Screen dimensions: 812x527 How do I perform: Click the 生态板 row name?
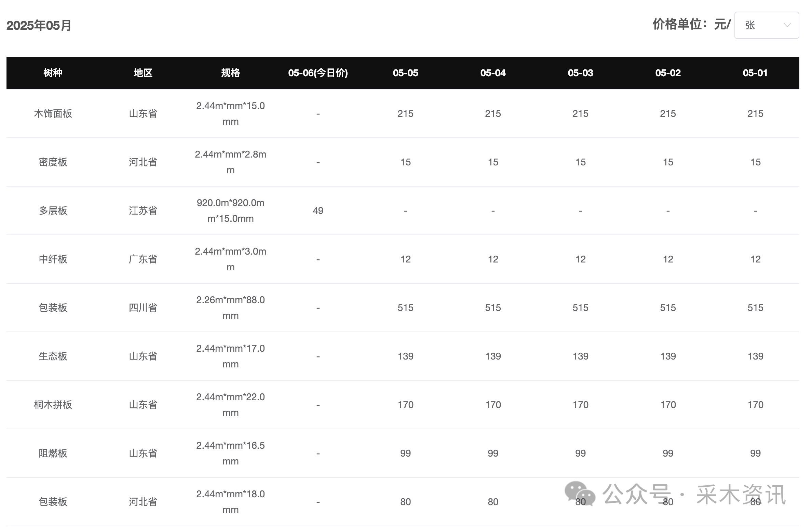pyautogui.click(x=53, y=356)
